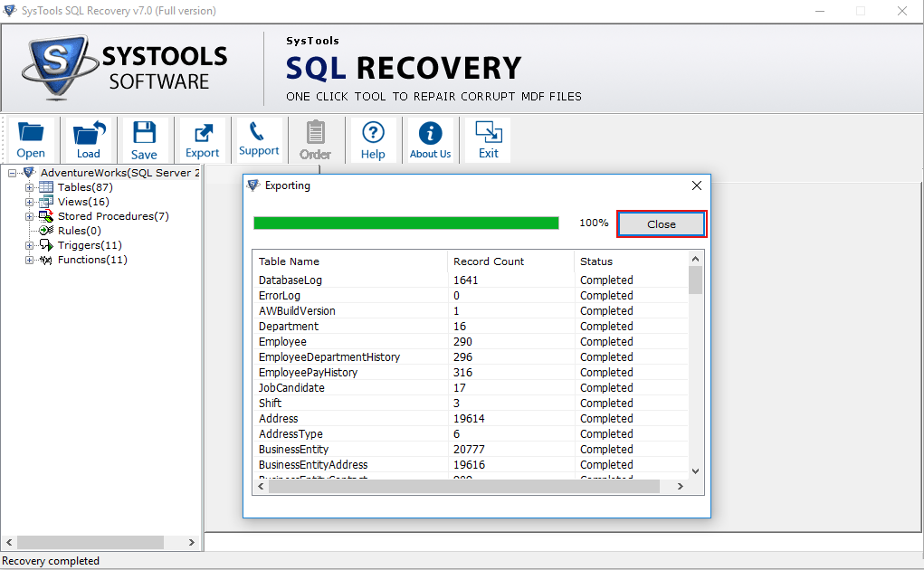Click the 100% progress label

[x=594, y=223]
